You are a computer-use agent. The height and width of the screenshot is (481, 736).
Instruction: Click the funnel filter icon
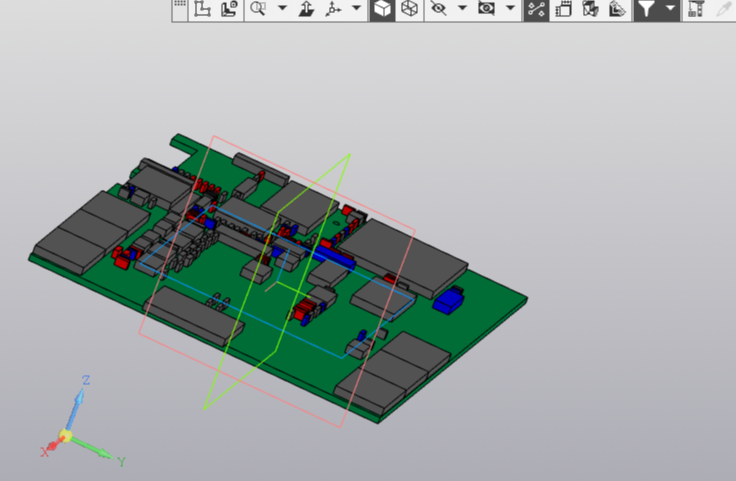click(646, 10)
